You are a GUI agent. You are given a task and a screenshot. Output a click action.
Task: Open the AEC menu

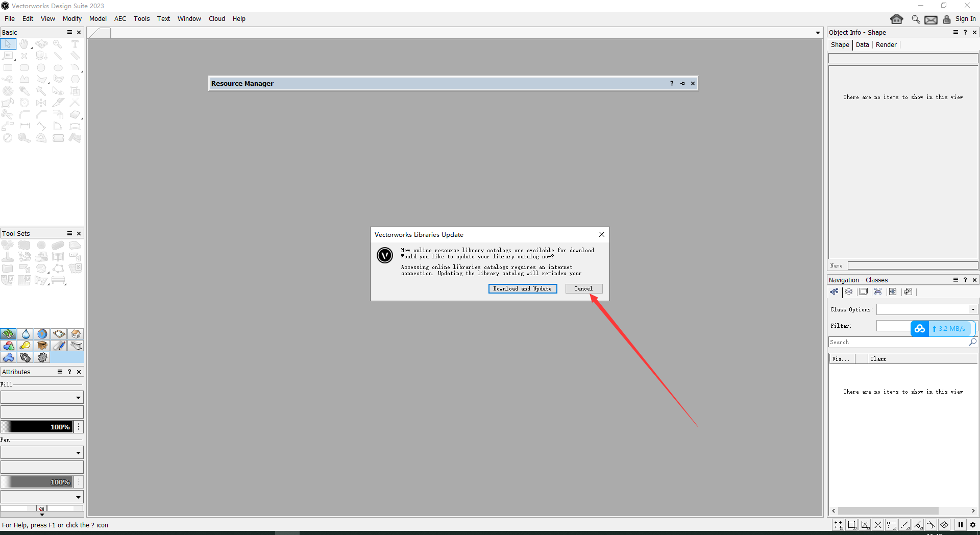coord(120,19)
